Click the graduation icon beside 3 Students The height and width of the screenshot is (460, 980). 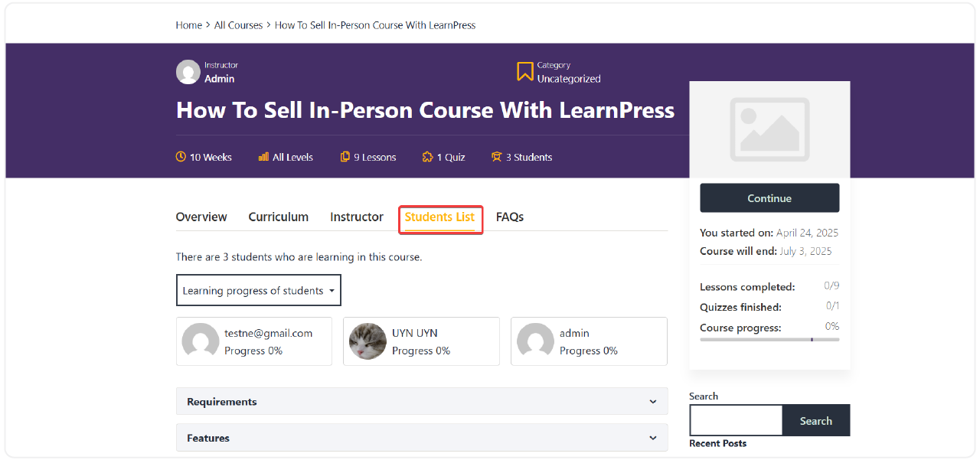(496, 157)
